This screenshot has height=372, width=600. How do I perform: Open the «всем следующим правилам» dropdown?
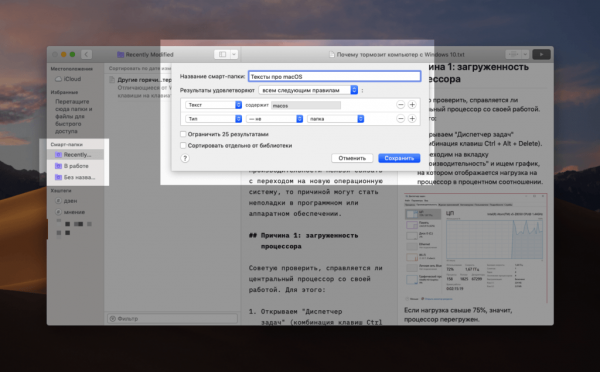pos(308,90)
